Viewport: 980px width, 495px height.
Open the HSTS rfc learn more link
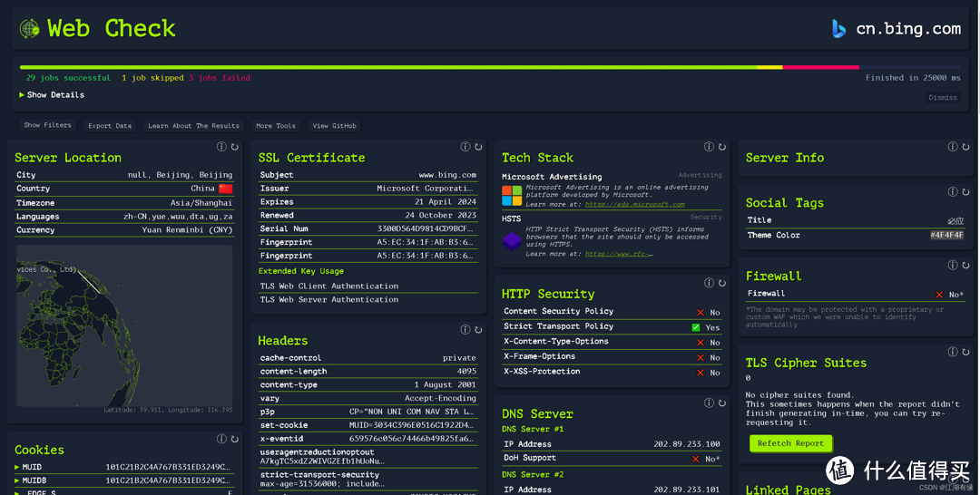click(x=619, y=254)
